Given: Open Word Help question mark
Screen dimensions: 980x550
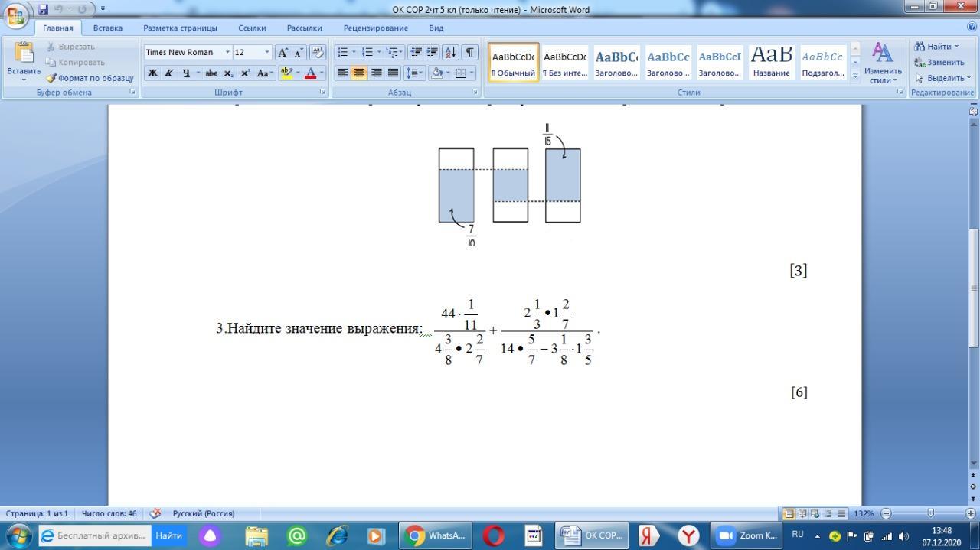Looking at the screenshot, I should pyautogui.click(x=972, y=27).
